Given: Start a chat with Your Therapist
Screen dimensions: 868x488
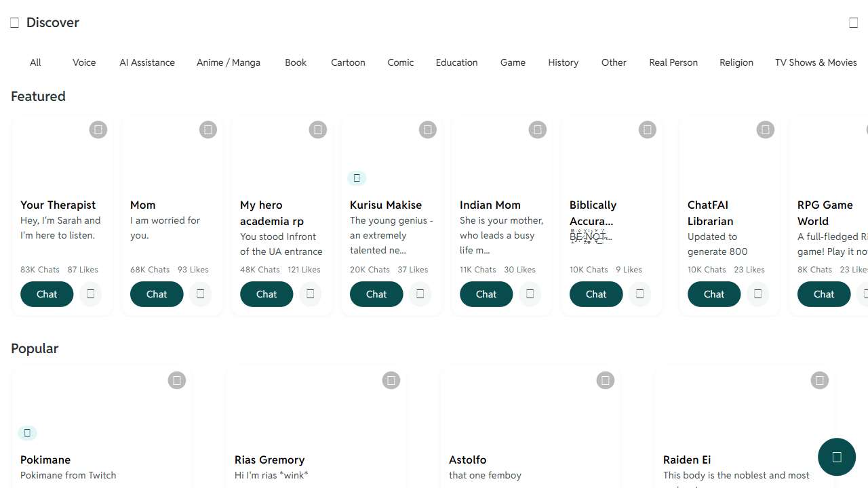Looking at the screenshot, I should pos(47,294).
